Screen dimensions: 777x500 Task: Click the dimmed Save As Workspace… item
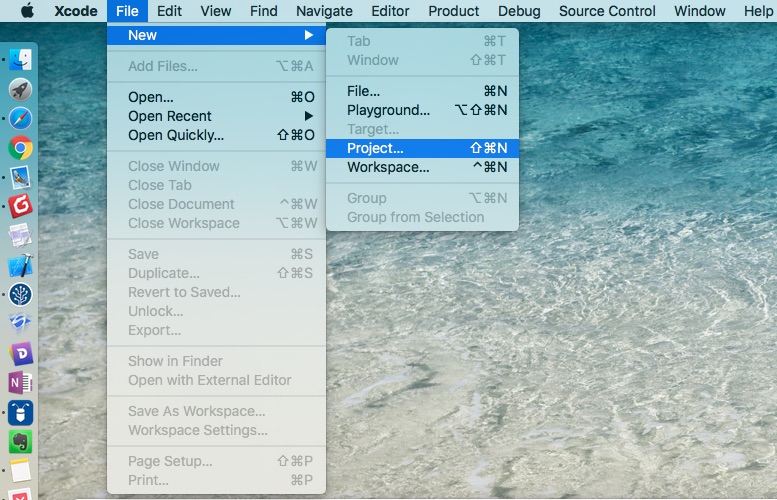[217, 411]
